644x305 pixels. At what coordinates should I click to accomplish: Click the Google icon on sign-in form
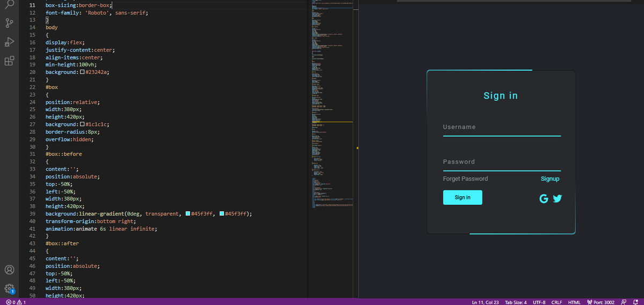[544, 199]
